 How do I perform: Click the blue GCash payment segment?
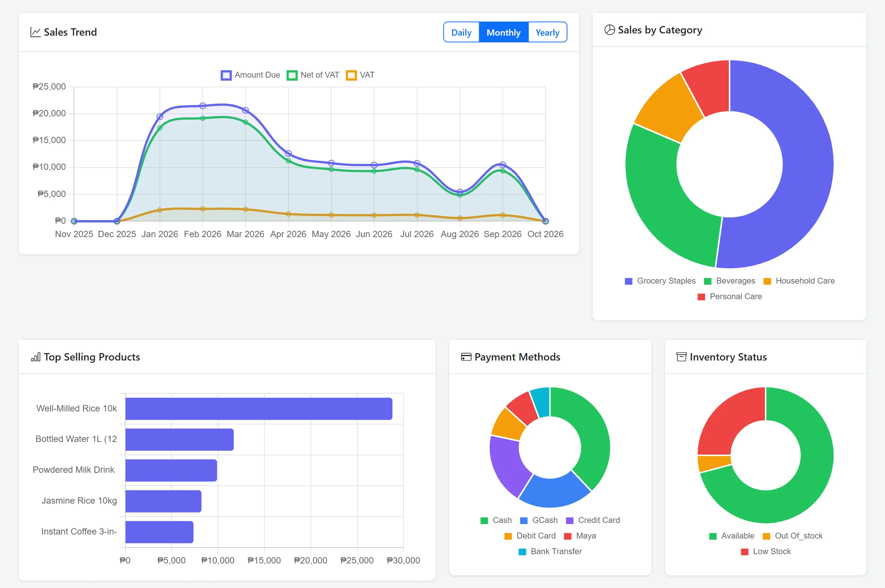pyautogui.click(x=554, y=492)
